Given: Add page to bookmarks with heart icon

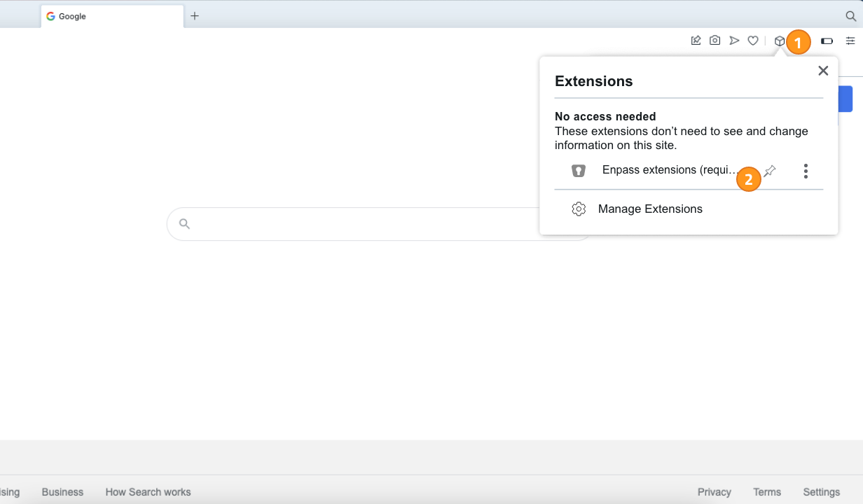Looking at the screenshot, I should point(753,41).
